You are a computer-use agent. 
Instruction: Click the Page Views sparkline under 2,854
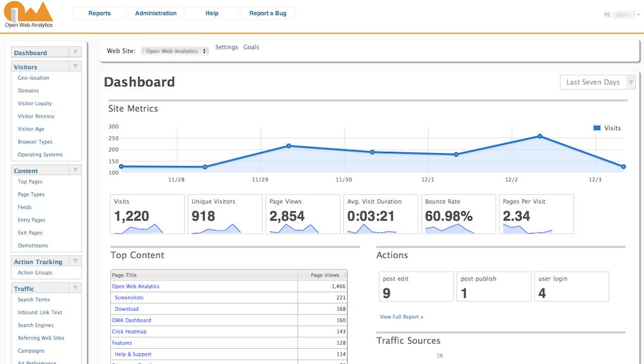[294, 229]
